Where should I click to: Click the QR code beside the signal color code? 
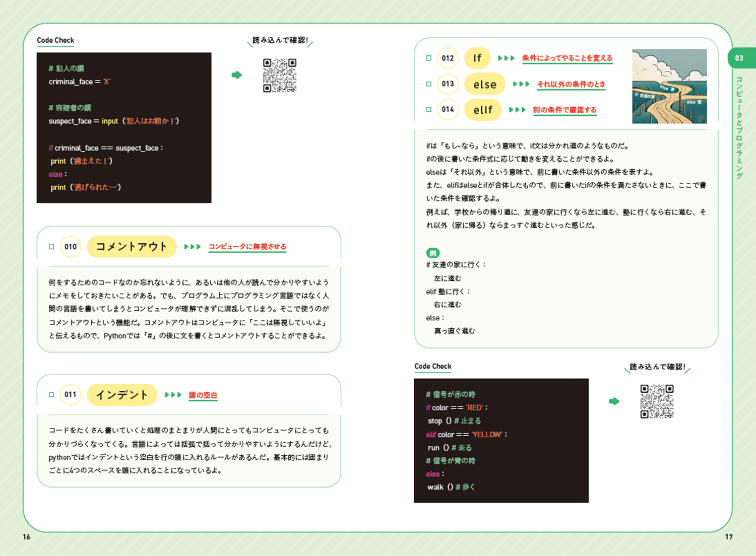657,401
